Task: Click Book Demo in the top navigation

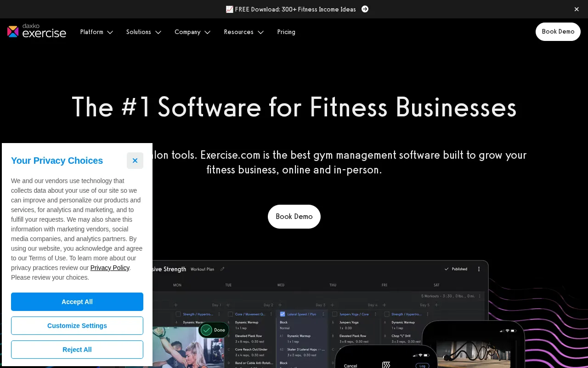Action: (x=558, y=32)
